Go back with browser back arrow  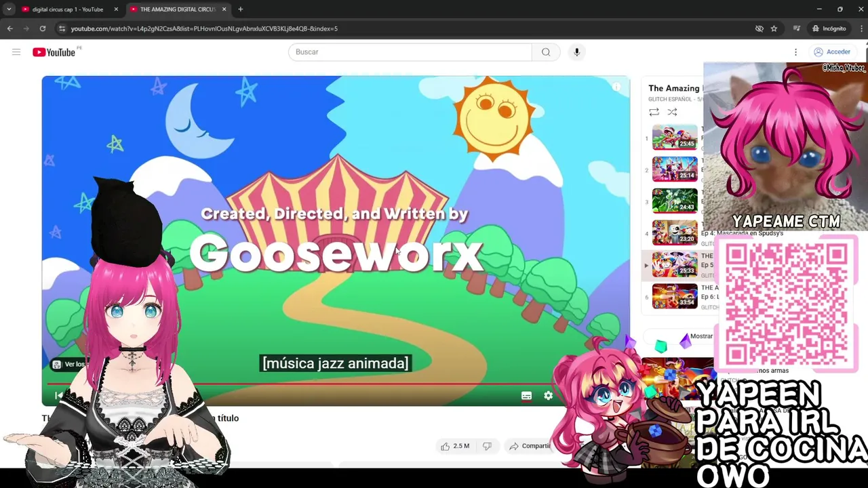coord(9,28)
